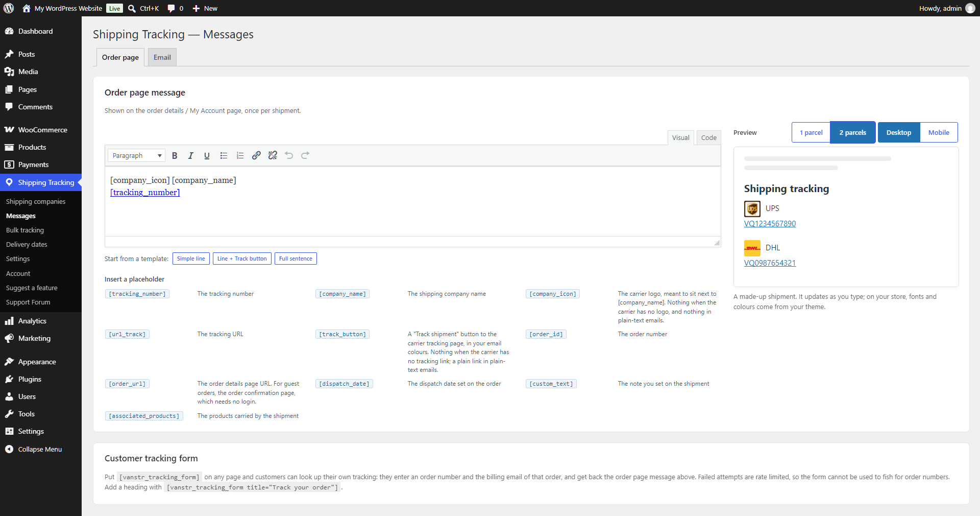
Task: Insert the [associated_products] placeholder
Action: click(144, 416)
